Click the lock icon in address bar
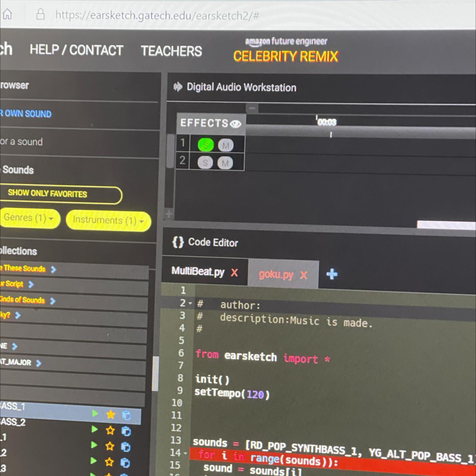The height and width of the screenshot is (476, 476). pyautogui.click(x=40, y=15)
